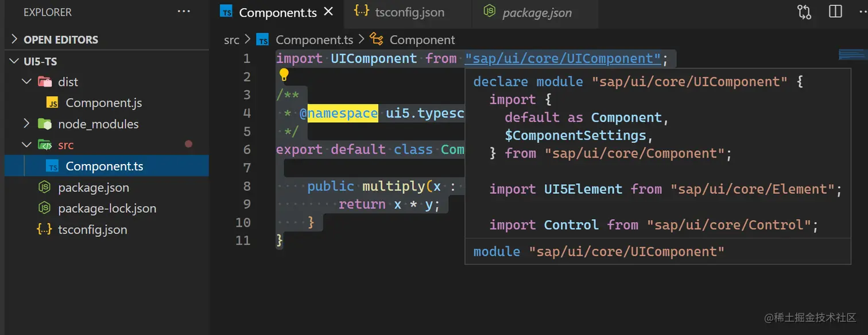Click the UIComponent identifier on line 1
The image size is (868, 335).
pyautogui.click(x=374, y=59)
